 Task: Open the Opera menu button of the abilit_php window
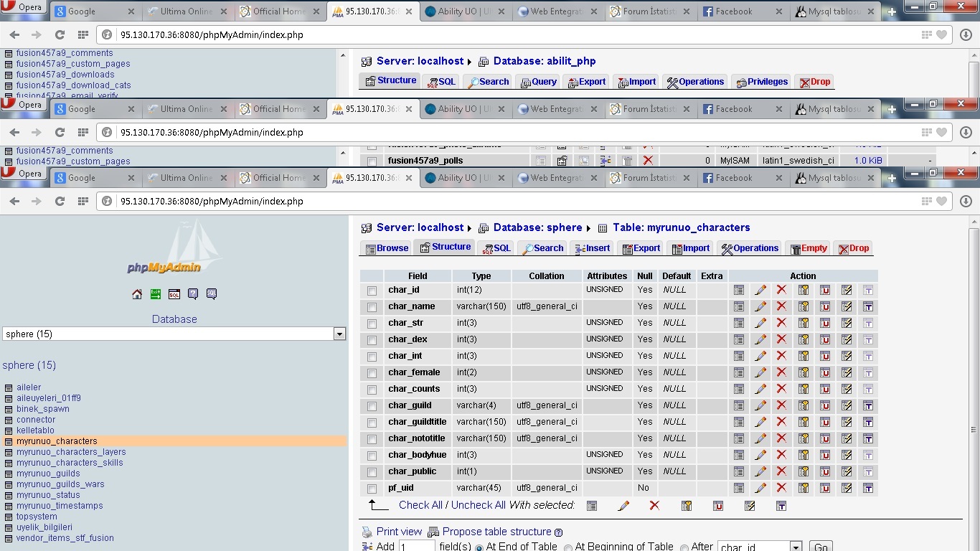pyautogui.click(x=23, y=8)
